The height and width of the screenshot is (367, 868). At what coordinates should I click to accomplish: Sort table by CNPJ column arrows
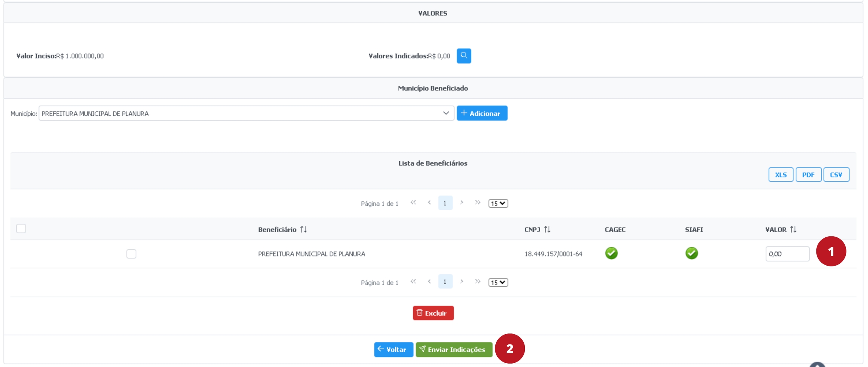[x=547, y=229]
